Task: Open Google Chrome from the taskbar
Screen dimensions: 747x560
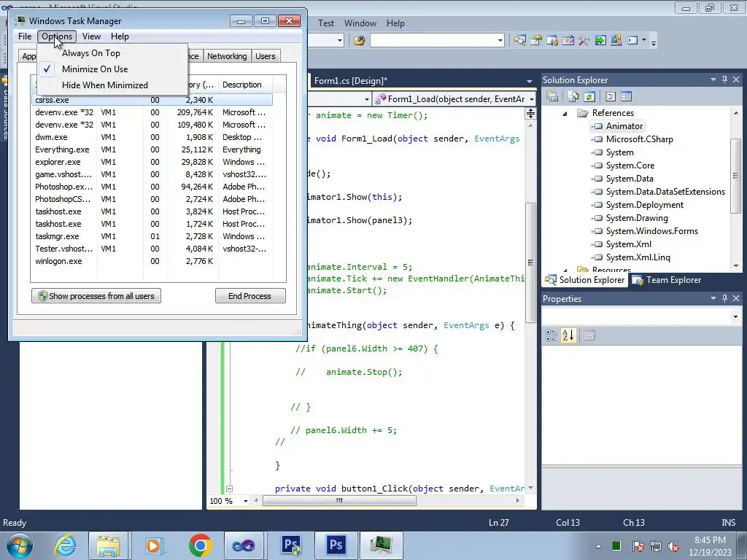Action: (200, 545)
